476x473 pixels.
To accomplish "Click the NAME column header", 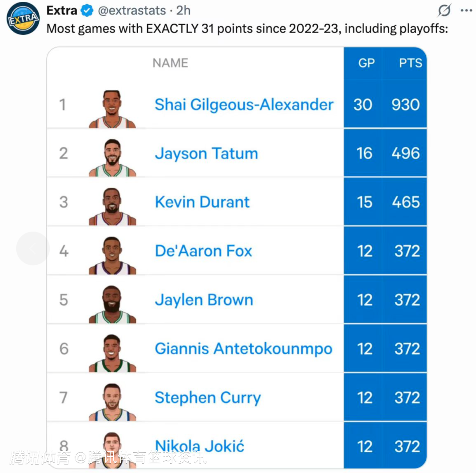I will pyautogui.click(x=170, y=63).
